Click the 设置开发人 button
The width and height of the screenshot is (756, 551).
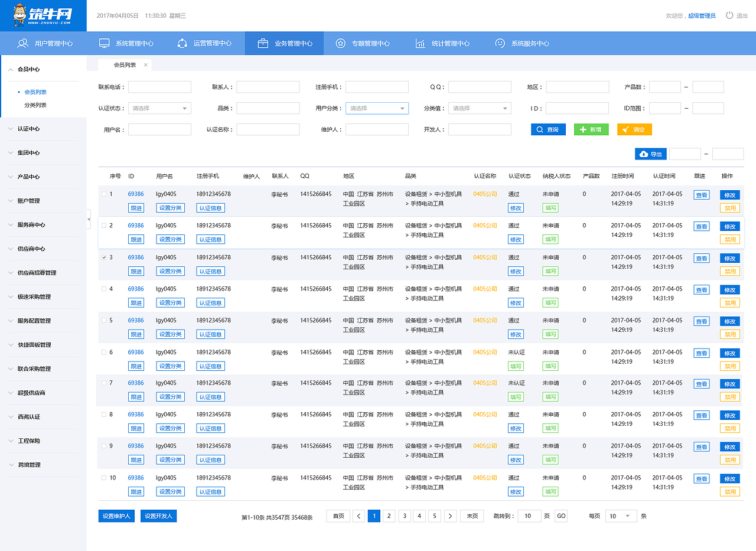click(158, 516)
